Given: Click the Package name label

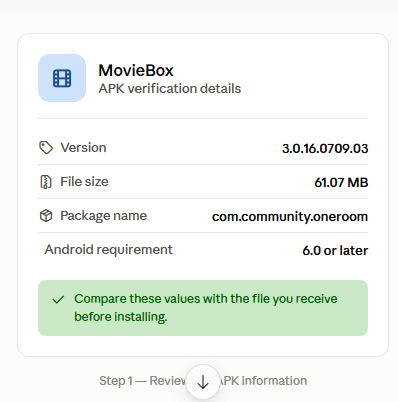Looking at the screenshot, I should [104, 216].
